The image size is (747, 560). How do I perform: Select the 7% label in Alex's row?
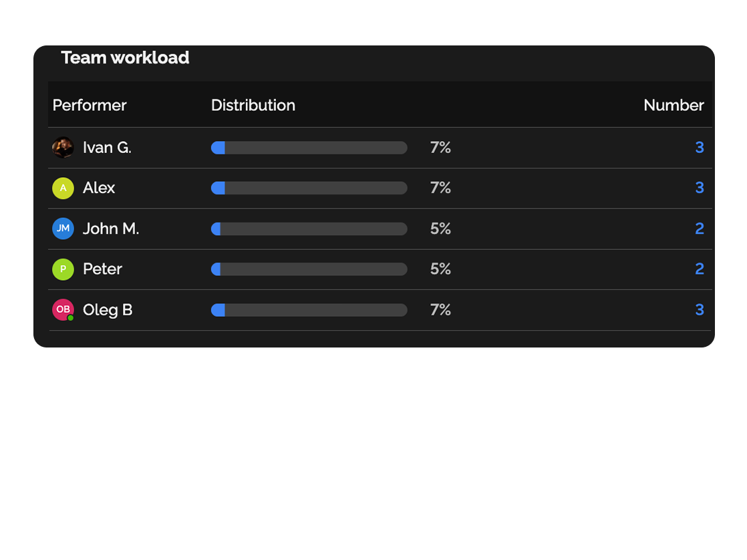click(x=440, y=188)
